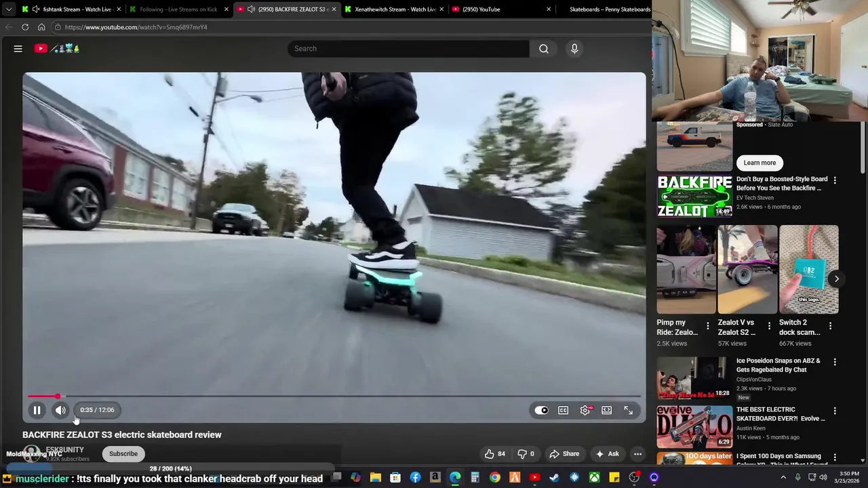Switch player to theater mode

[x=606, y=410]
